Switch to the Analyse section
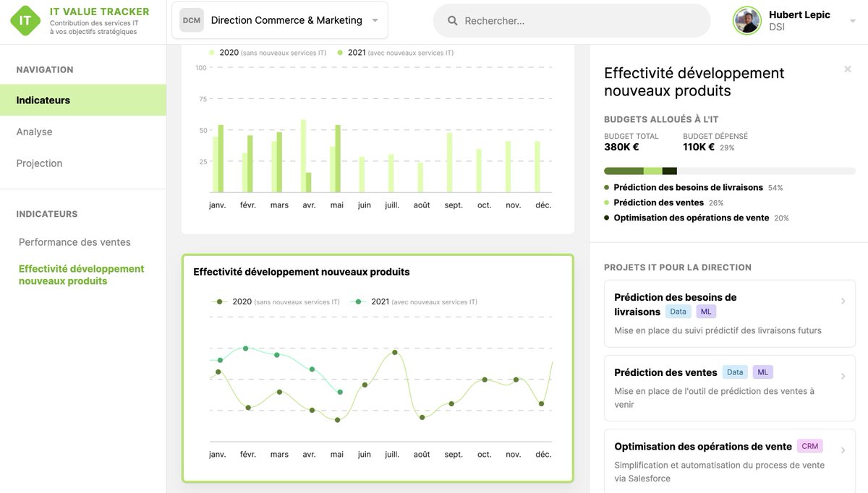The height and width of the screenshot is (493, 868). (x=33, y=131)
